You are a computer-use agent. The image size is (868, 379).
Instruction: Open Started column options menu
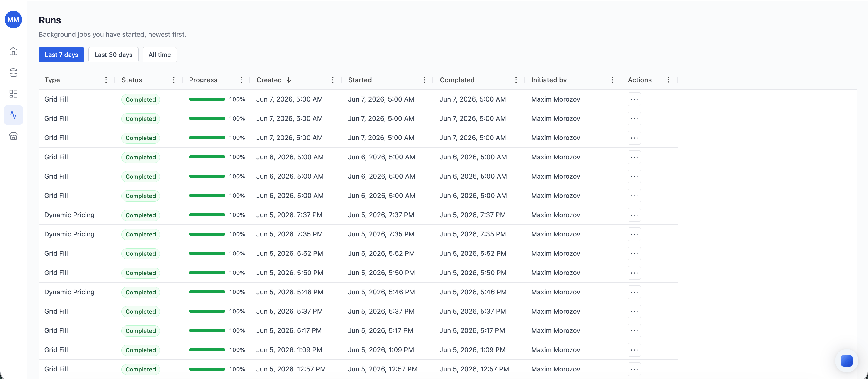point(424,80)
